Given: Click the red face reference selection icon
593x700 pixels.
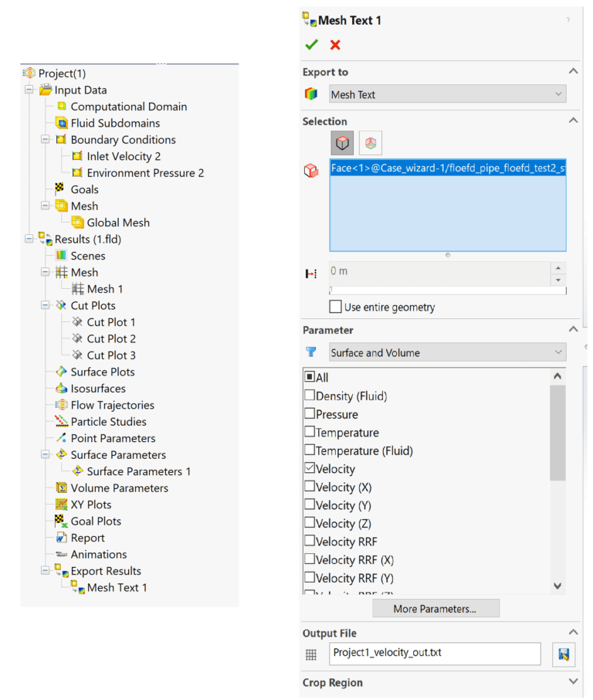Looking at the screenshot, I should coord(311,171).
